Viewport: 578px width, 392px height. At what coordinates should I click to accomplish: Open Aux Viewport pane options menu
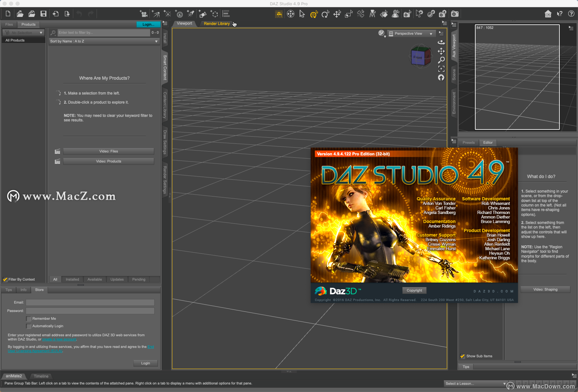[454, 25]
